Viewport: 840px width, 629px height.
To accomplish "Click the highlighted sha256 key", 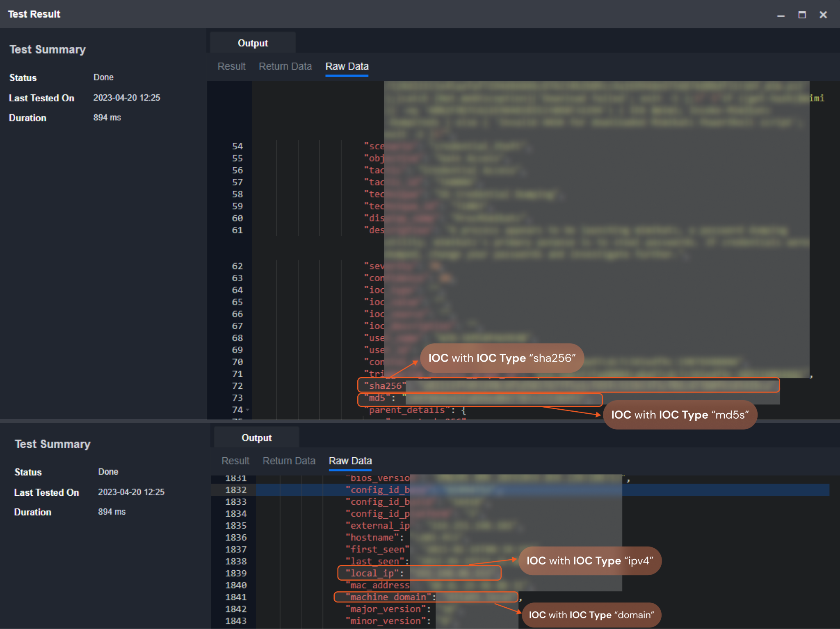I will pyautogui.click(x=384, y=386).
